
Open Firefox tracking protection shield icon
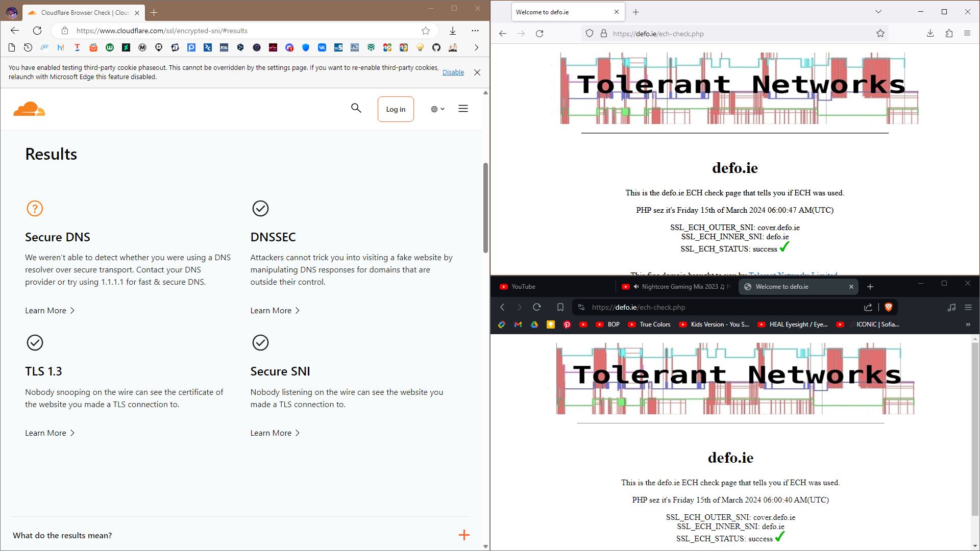click(x=590, y=34)
